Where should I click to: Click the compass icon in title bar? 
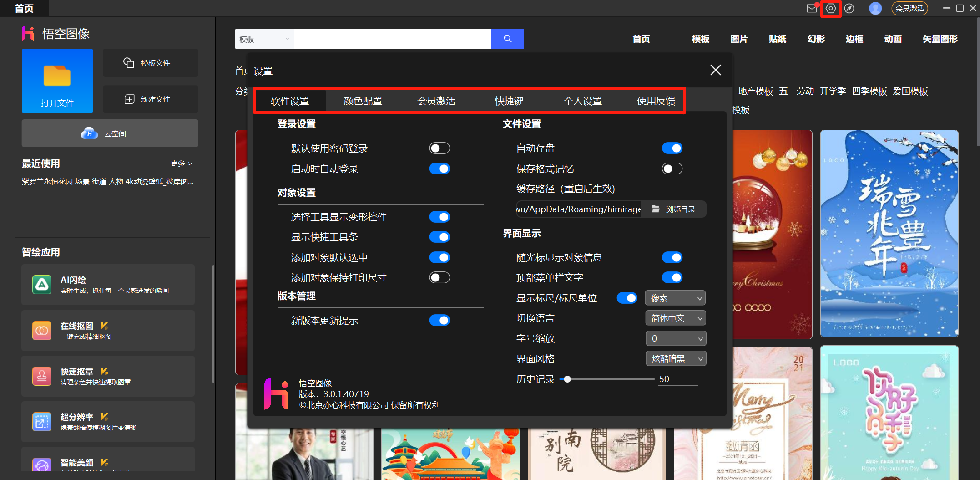pos(849,9)
